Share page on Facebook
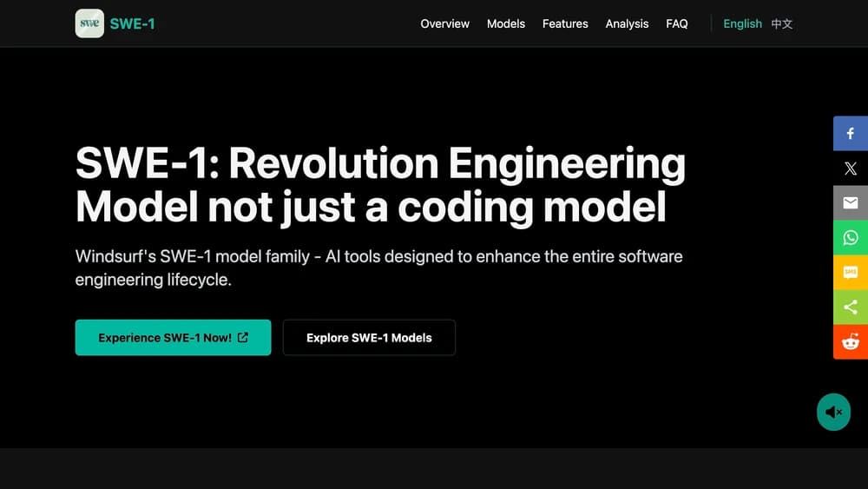868x489 pixels. coord(851,134)
